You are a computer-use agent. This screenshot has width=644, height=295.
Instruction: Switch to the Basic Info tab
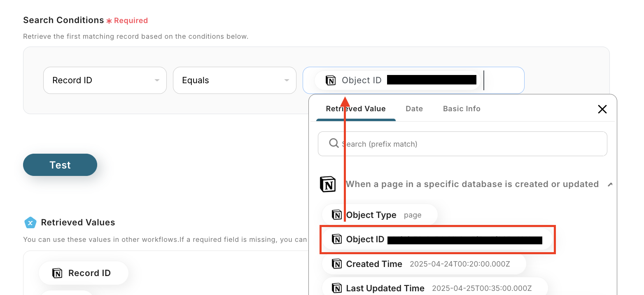462,109
